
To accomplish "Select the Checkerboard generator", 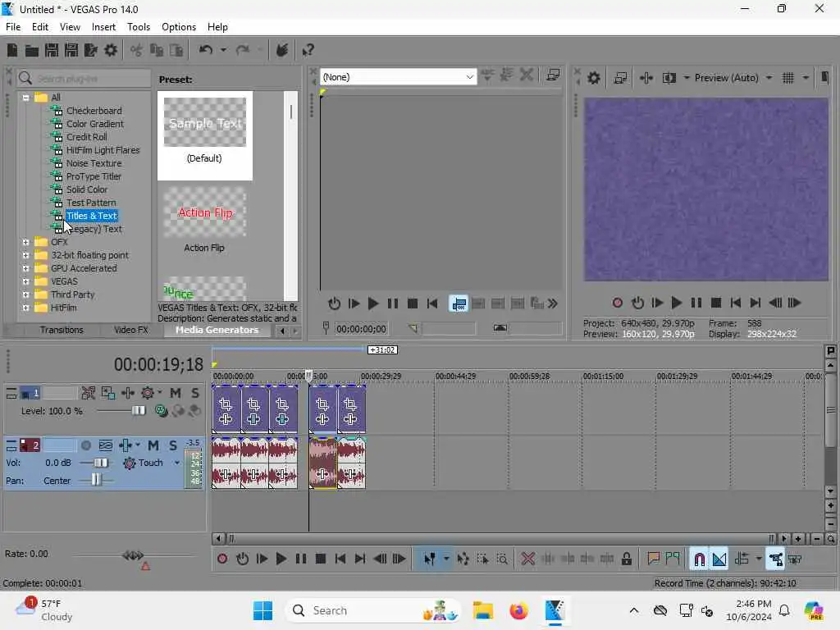I will click(94, 111).
